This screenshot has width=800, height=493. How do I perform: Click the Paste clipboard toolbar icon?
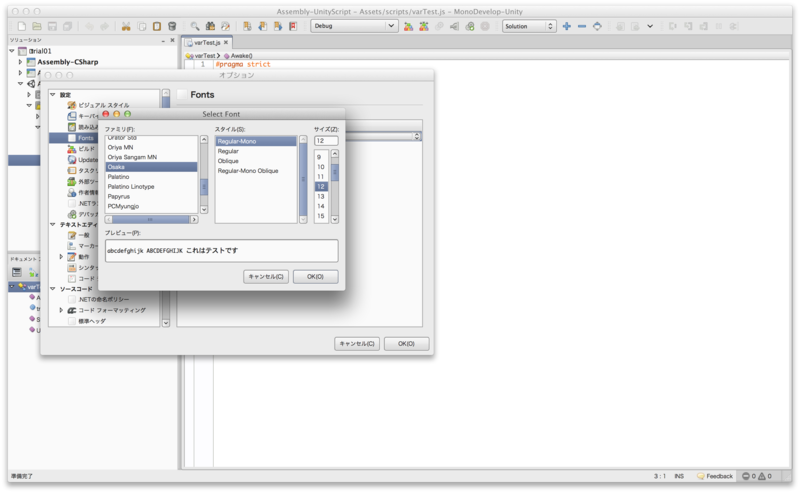coord(157,26)
